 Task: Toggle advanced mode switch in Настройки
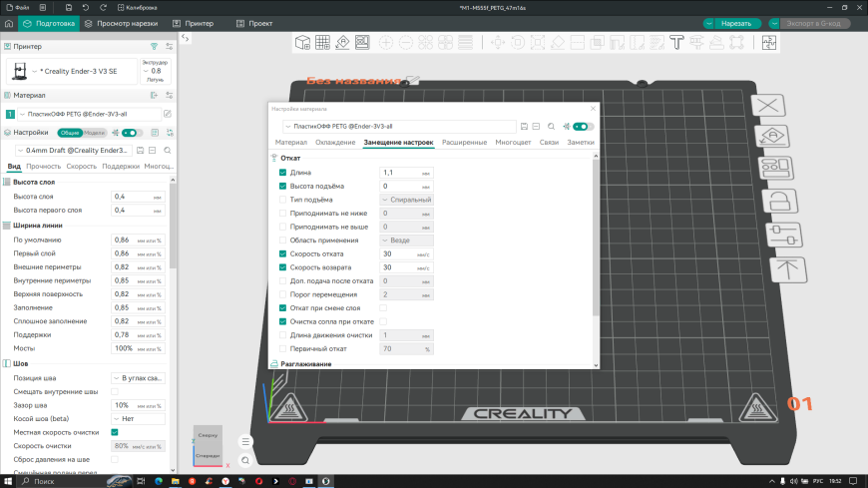(x=130, y=133)
